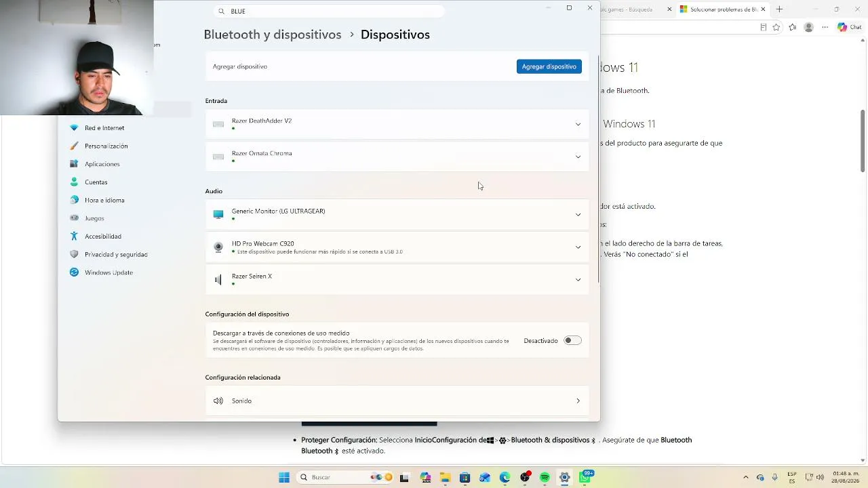Select the Razer DeathAdder V2 device name
The height and width of the screenshot is (488, 868).
point(262,121)
